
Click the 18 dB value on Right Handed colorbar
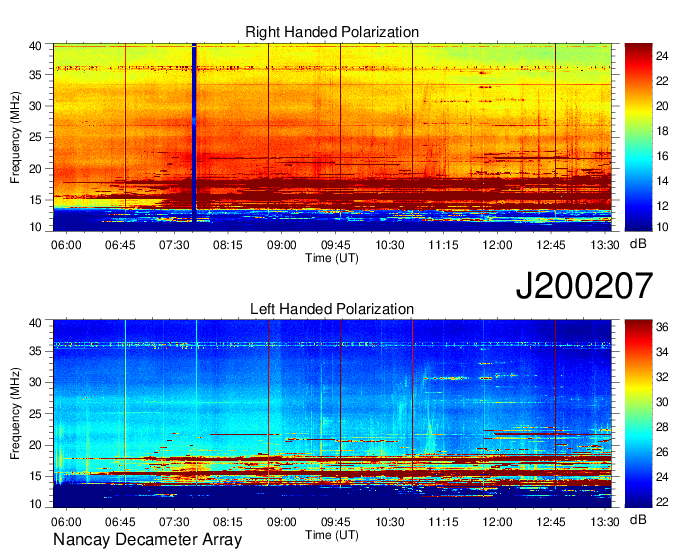[662, 131]
